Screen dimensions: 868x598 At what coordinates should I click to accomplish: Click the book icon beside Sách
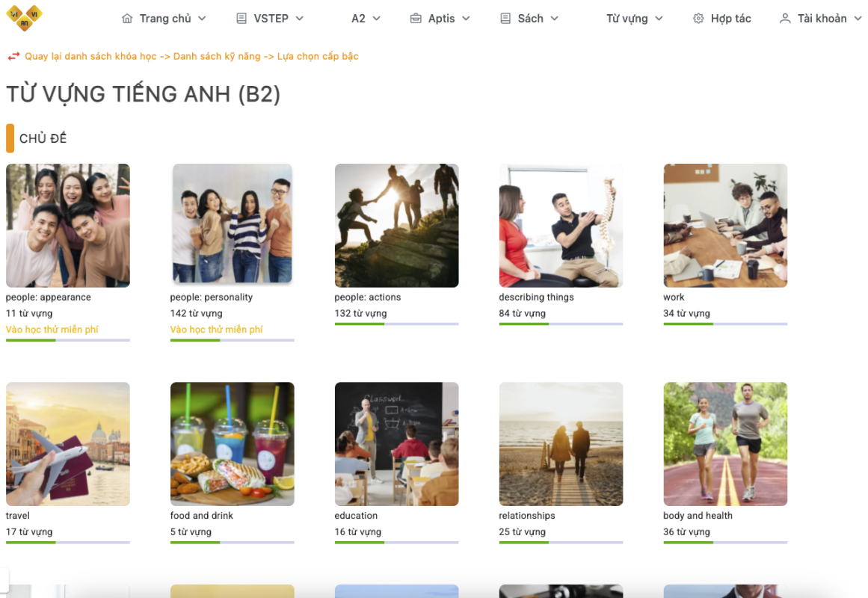(x=505, y=18)
